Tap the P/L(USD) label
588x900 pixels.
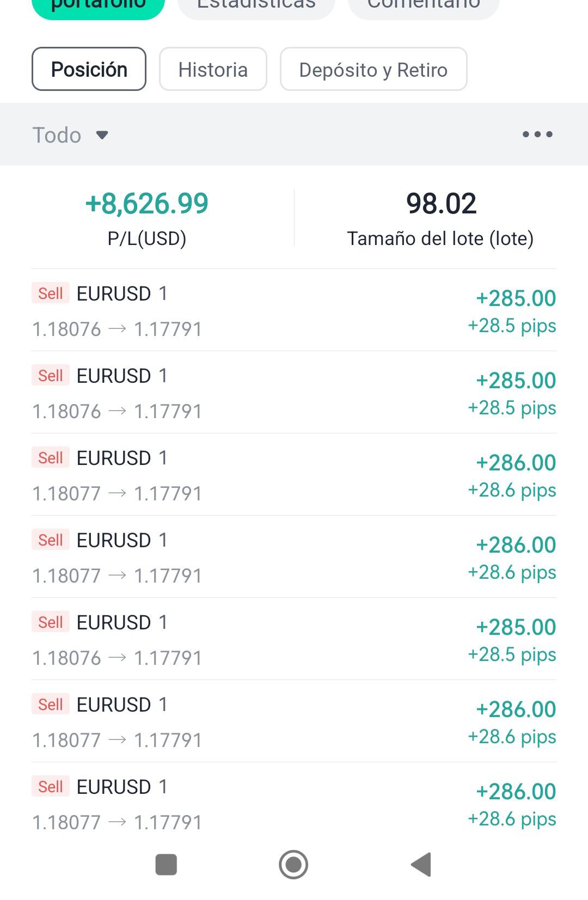coord(147,238)
